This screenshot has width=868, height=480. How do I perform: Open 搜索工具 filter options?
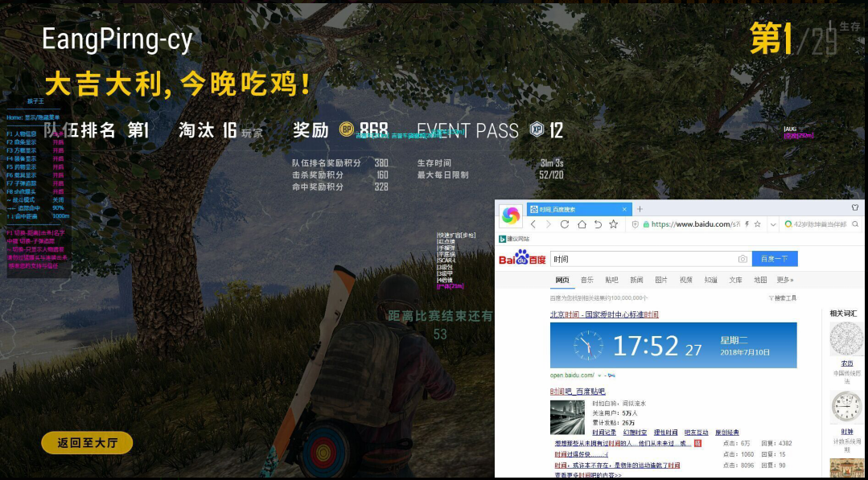783,298
